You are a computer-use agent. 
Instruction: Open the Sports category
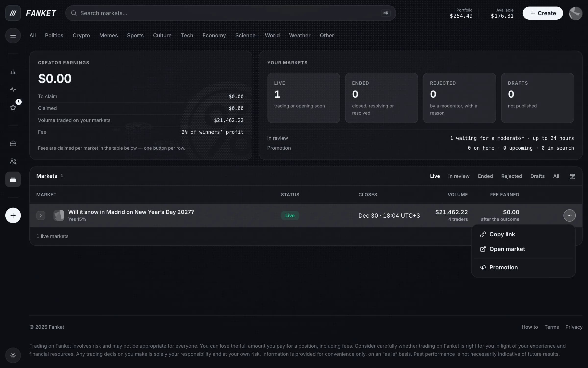click(135, 36)
